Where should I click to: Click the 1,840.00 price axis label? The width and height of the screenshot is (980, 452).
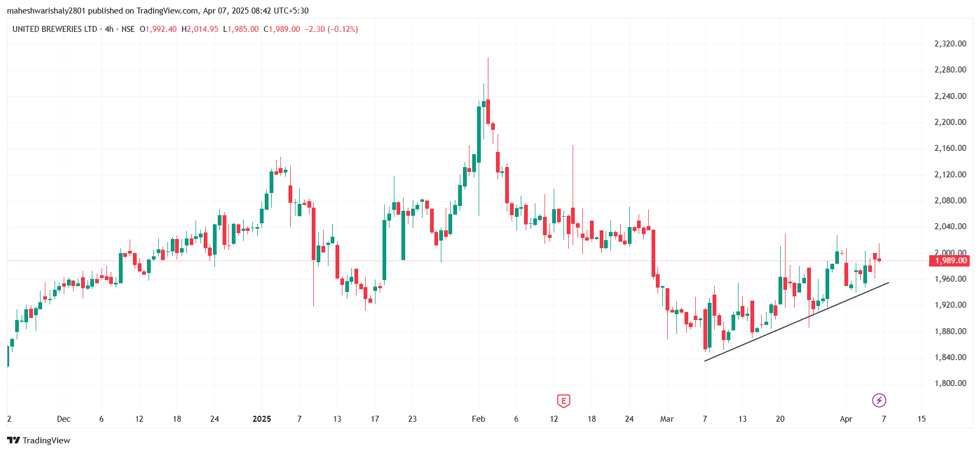[x=950, y=357]
